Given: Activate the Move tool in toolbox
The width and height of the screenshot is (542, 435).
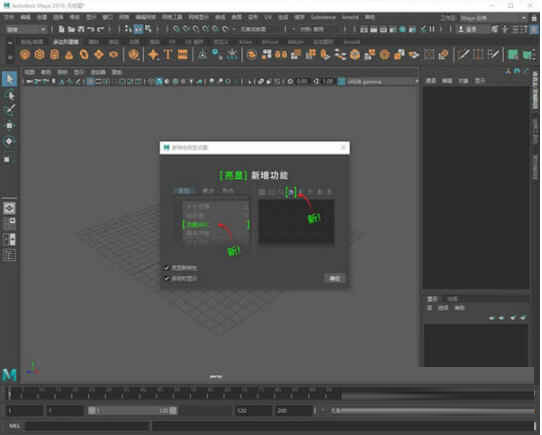Looking at the screenshot, I should (9, 126).
